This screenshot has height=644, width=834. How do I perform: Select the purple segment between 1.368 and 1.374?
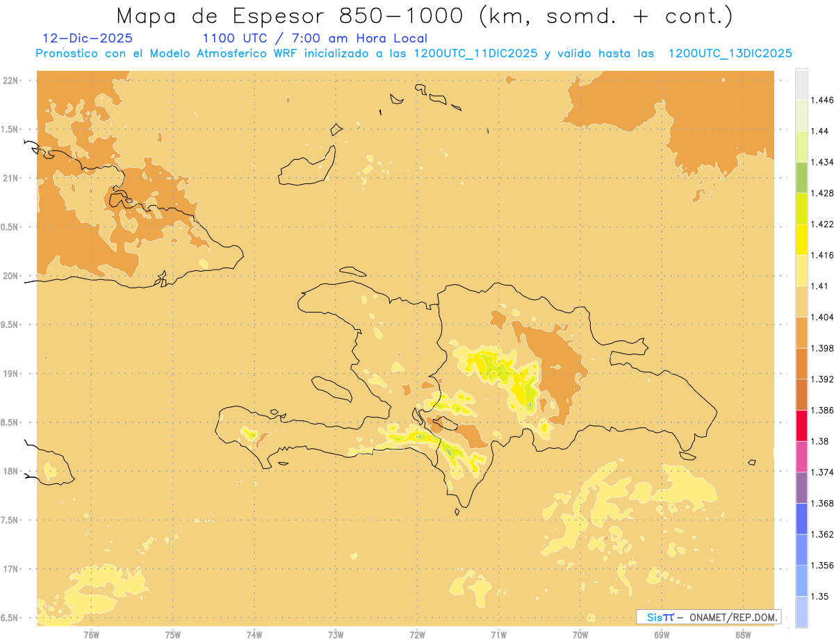pos(801,487)
